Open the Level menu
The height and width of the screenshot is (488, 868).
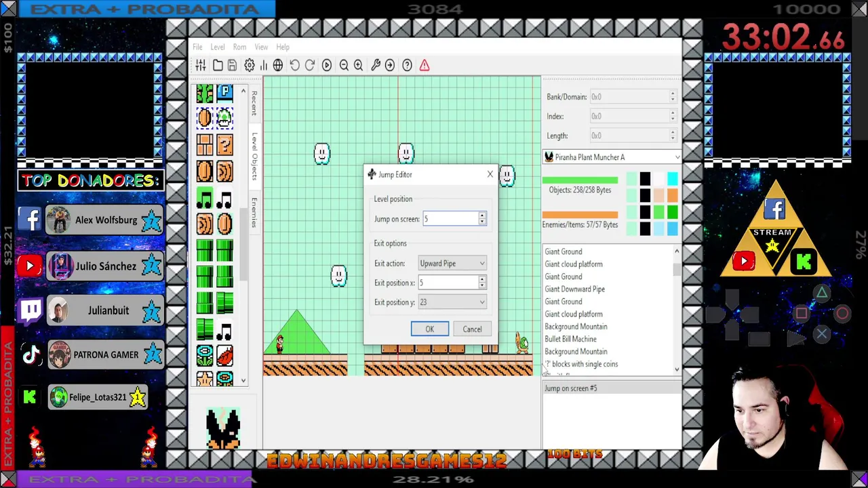pyautogui.click(x=218, y=47)
